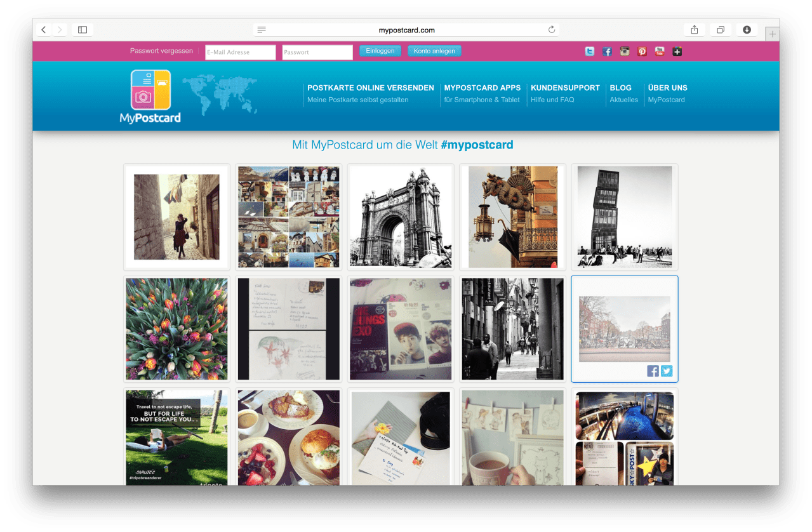Viewport: 812px width, 532px height.
Task: Open the Safari Share menu
Action: coord(695,30)
